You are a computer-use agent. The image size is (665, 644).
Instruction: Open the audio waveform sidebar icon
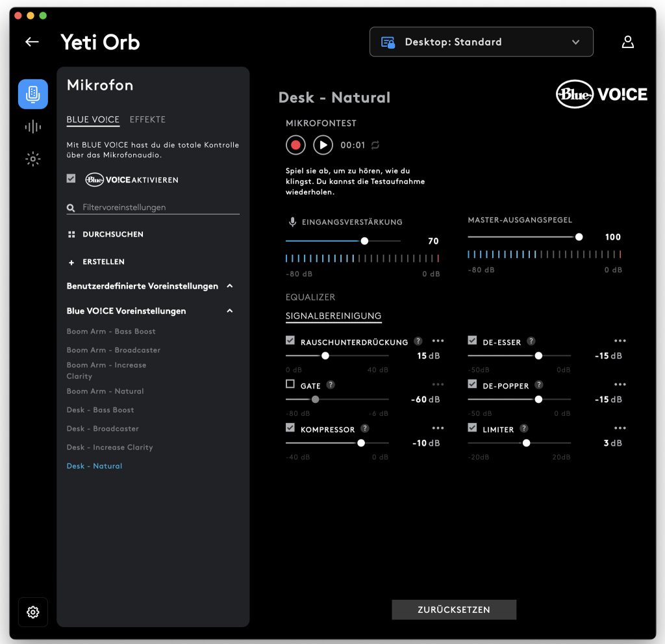(x=32, y=127)
